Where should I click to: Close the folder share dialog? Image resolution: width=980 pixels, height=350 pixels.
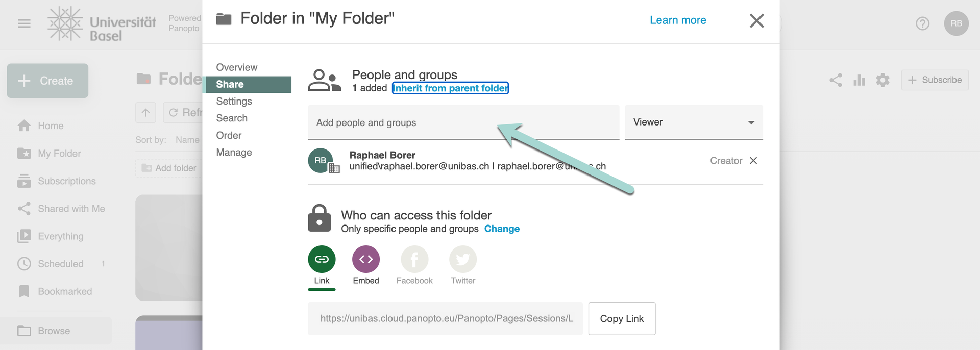[756, 21]
